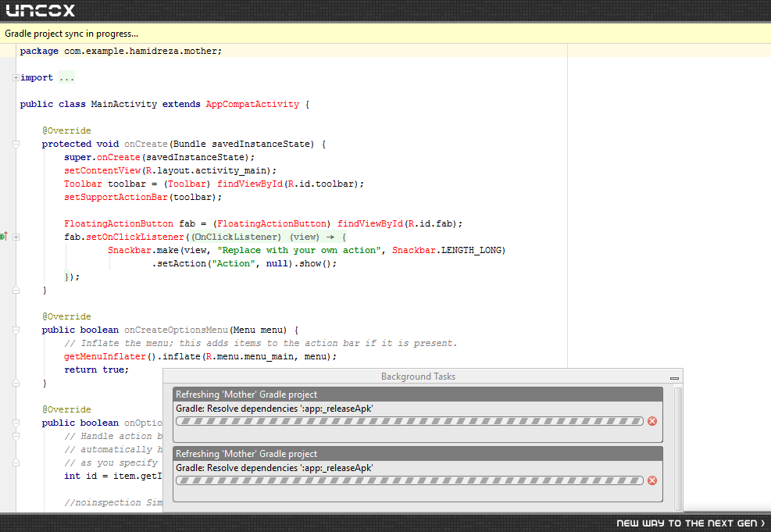
Task: Click the second task's progress bar
Action: point(409,481)
